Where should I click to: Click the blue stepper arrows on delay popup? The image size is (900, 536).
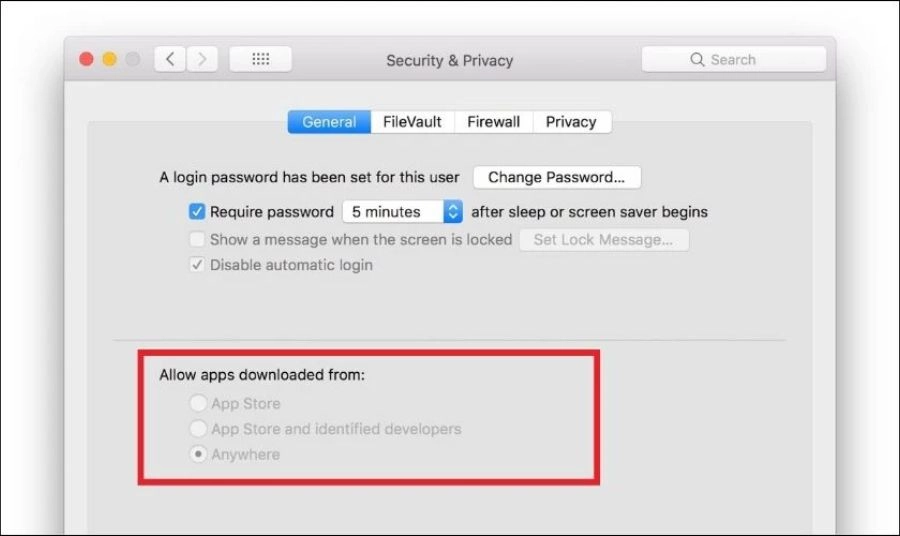pyautogui.click(x=453, y=212)
